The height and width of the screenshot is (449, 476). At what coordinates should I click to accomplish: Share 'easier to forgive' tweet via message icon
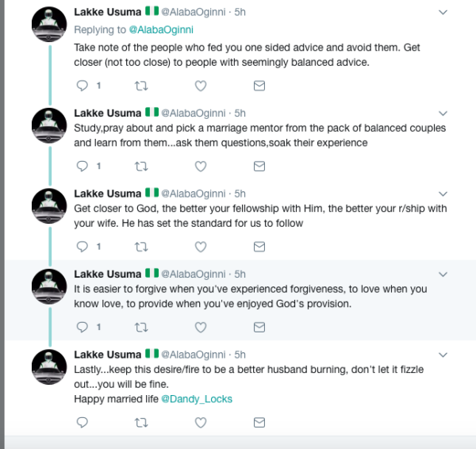259,328
